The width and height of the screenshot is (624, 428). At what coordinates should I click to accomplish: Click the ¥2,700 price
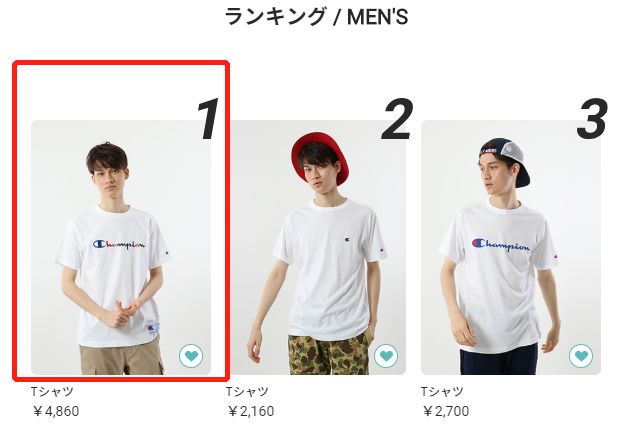click(x=446, y=411)
